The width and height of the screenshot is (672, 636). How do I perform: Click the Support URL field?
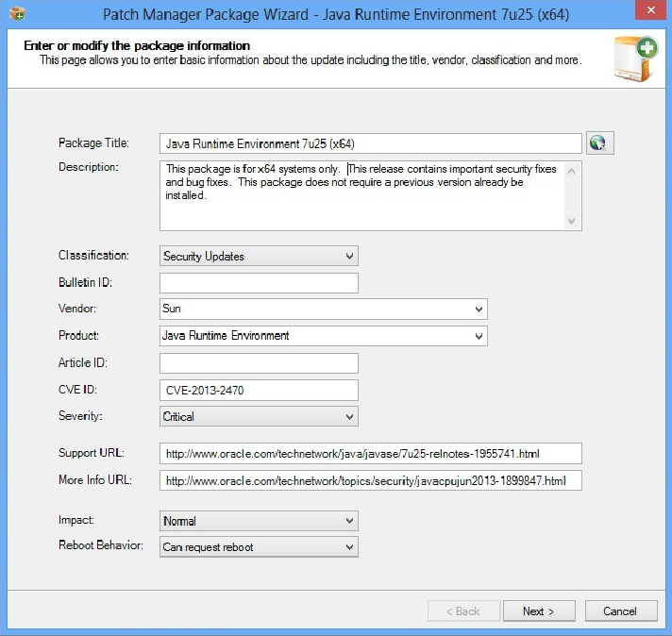point(370,454)
